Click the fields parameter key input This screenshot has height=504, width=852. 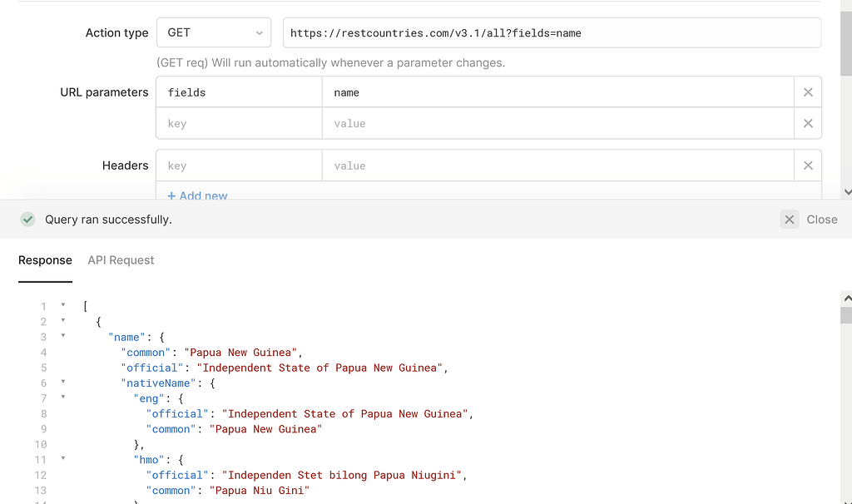click(x=239, y=92)
